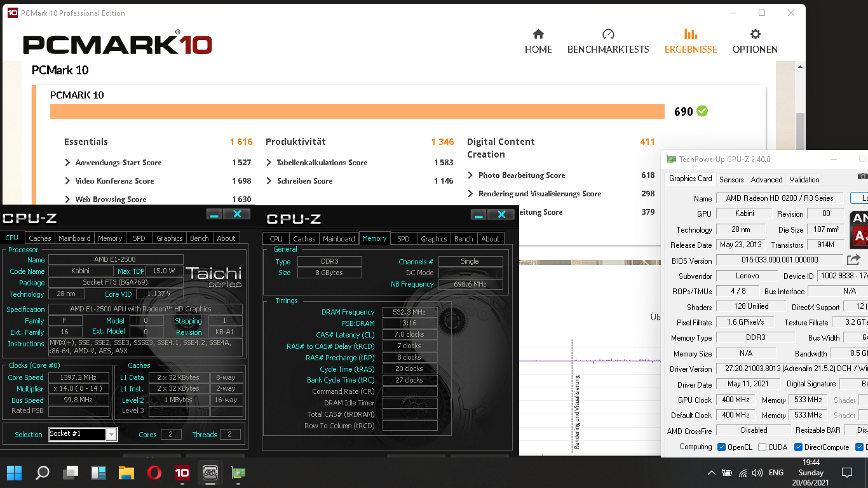
Task: Switch to PCMark 10 taskbar icon
Action: tap(182, 473)
